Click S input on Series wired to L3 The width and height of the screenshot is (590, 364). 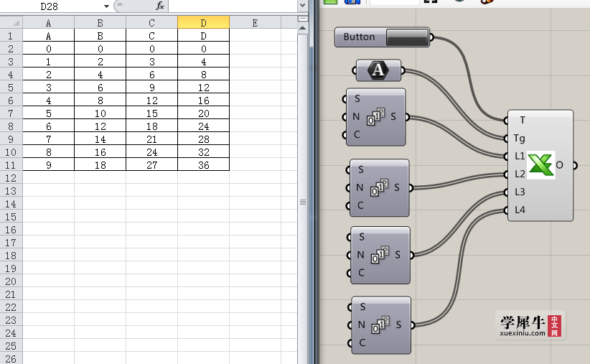click(362, 237)
